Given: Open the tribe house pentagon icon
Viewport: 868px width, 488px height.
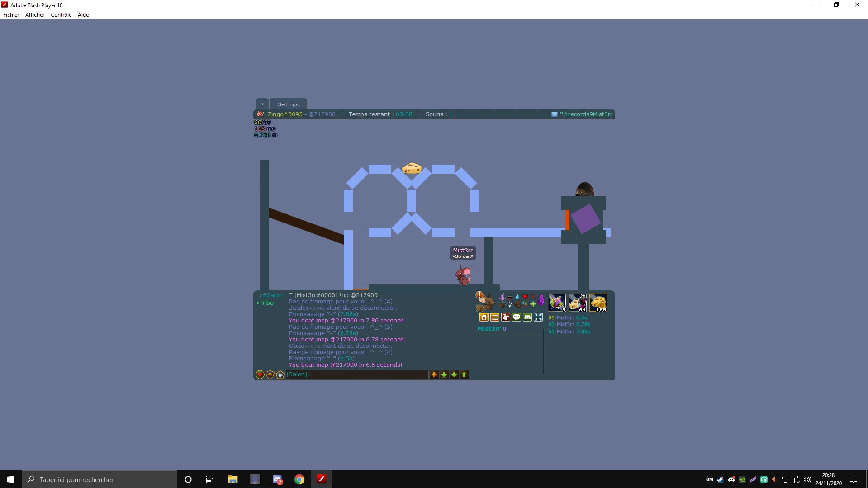Looking at the screenshot, I should click(x=280, y=374).
